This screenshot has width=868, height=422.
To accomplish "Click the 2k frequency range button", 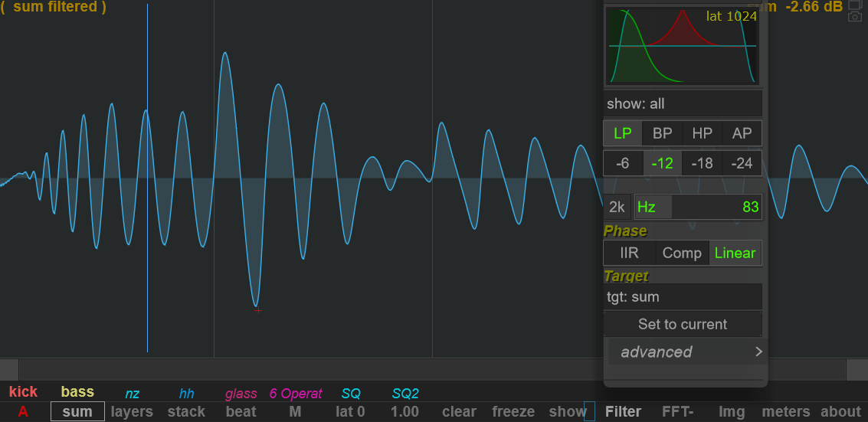I will click(617, 207).
